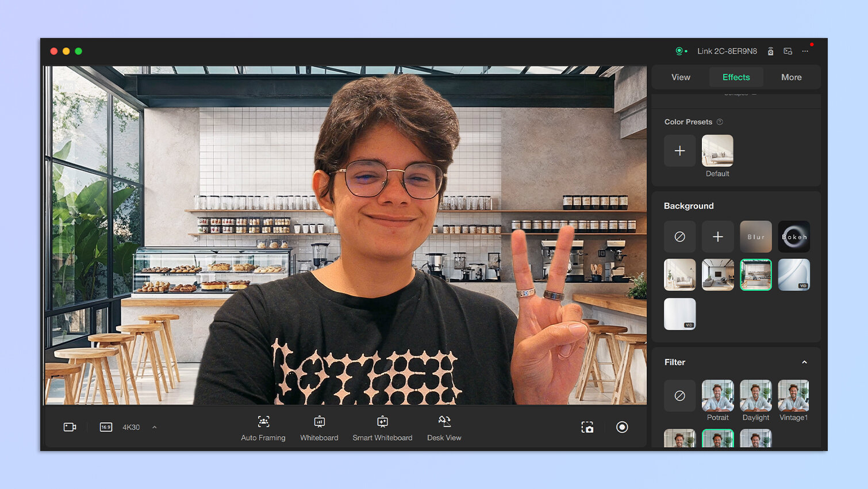Take a snapshot with the capture icon
The image size is (868, 489).
pyautogui.click(x=587, y=427)
